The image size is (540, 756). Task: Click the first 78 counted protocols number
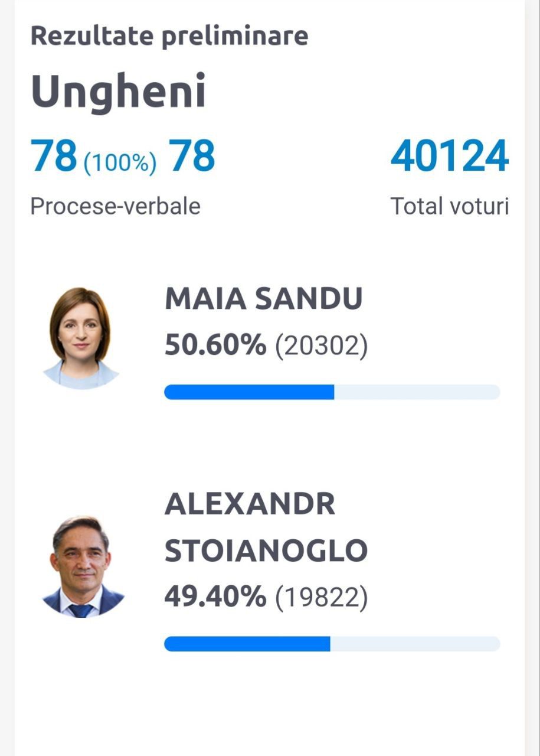click(54, 157)
